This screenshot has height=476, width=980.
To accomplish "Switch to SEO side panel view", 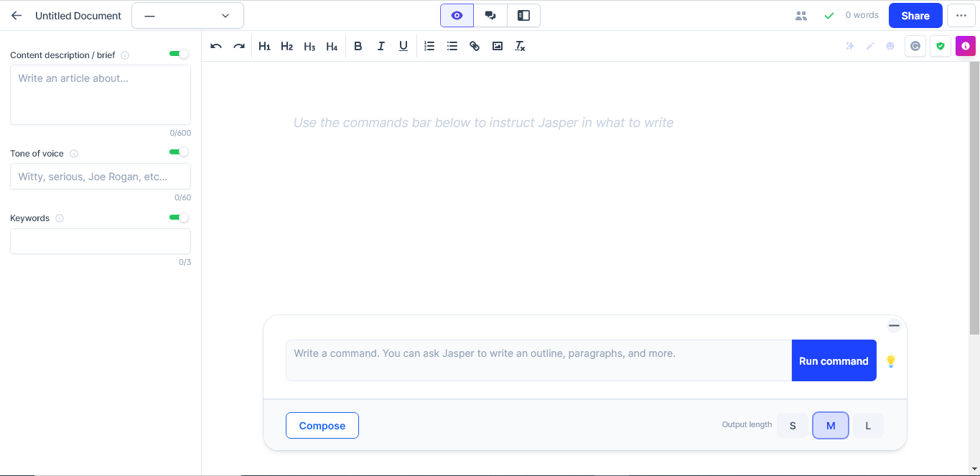I will pyautogui.click(x=523, y=15).
